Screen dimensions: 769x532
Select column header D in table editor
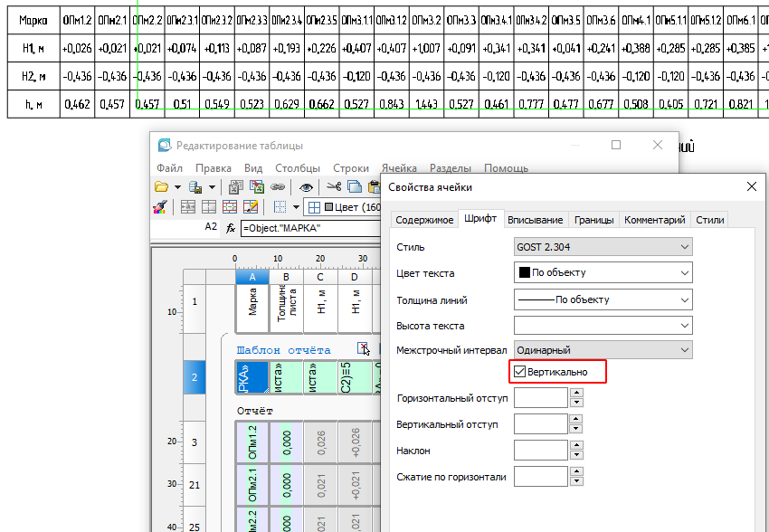pyautogui.click(x=354, y=277)
